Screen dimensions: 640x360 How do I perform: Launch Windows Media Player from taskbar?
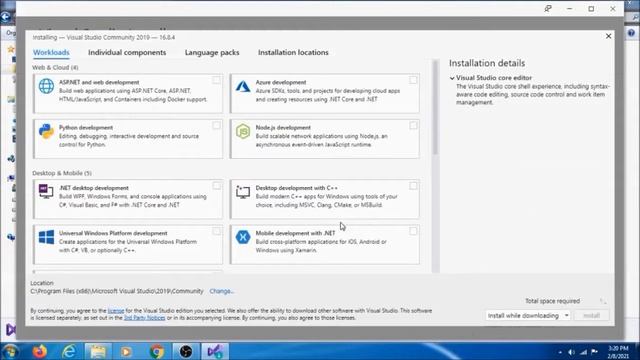tap(127, 351)
